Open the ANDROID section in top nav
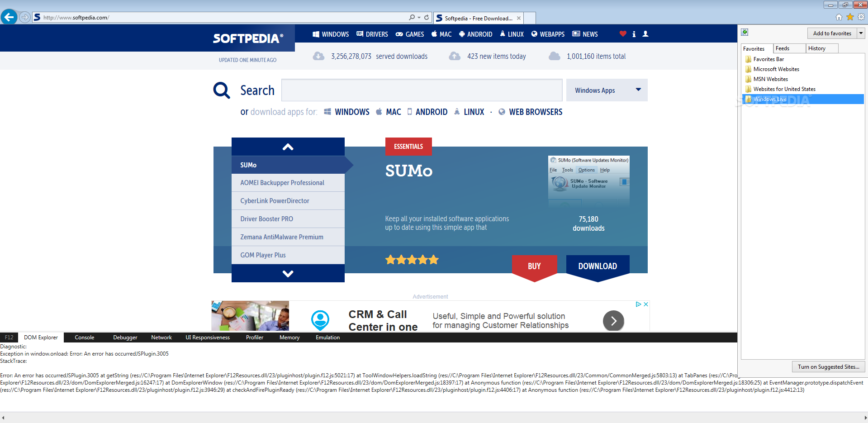 click(x=475, y=34)
